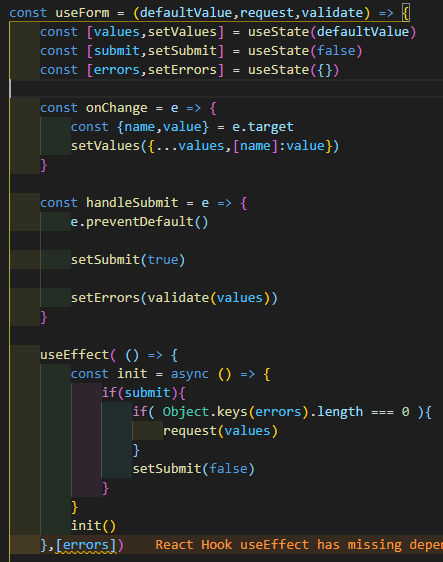Click the request(values) call
This screenshot has height=562, width=443.
(x=220, y=431)
